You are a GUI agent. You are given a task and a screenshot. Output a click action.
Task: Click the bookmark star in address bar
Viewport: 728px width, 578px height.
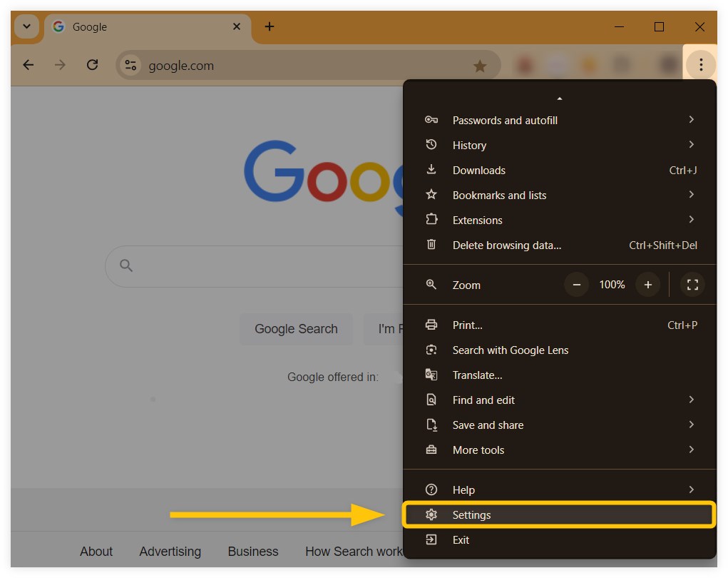tap(480, 66)
